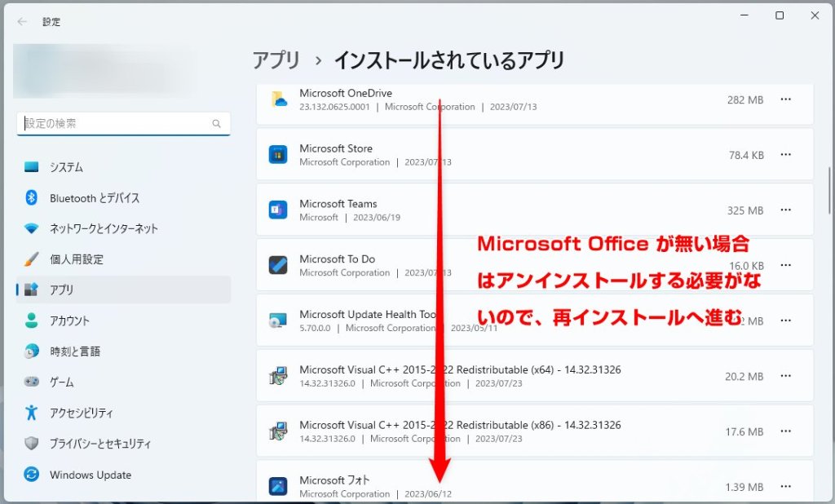Image resolution: width=835 pixels, height=504 pixels.
Task: Open Bluetooth とデバイス settings
Action: [x=124, y=198]
